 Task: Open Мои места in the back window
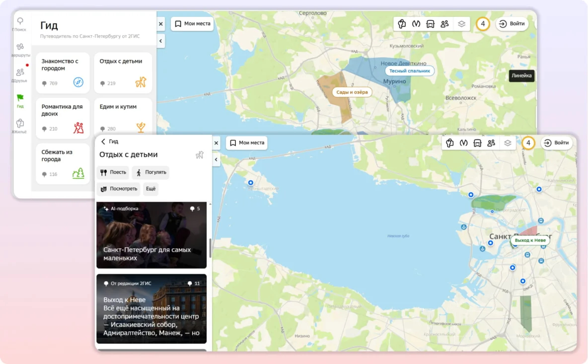click(x=193, y=24)
